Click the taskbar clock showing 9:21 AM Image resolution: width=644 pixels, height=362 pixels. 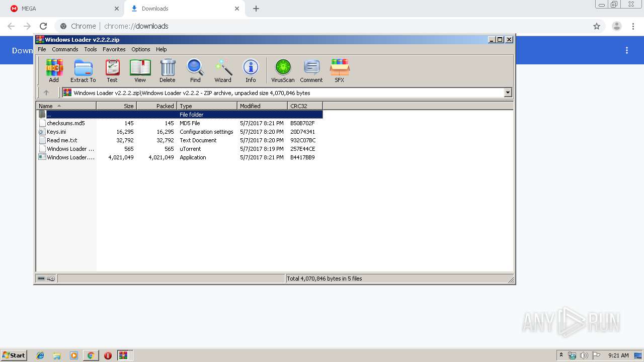(x=618, y=355)
